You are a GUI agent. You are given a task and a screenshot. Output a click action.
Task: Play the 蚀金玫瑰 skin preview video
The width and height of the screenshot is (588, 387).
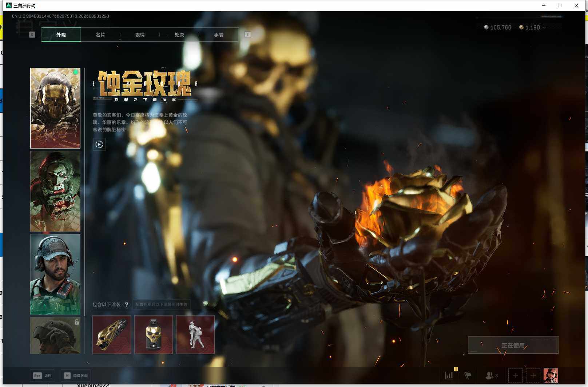coord(99,145)
